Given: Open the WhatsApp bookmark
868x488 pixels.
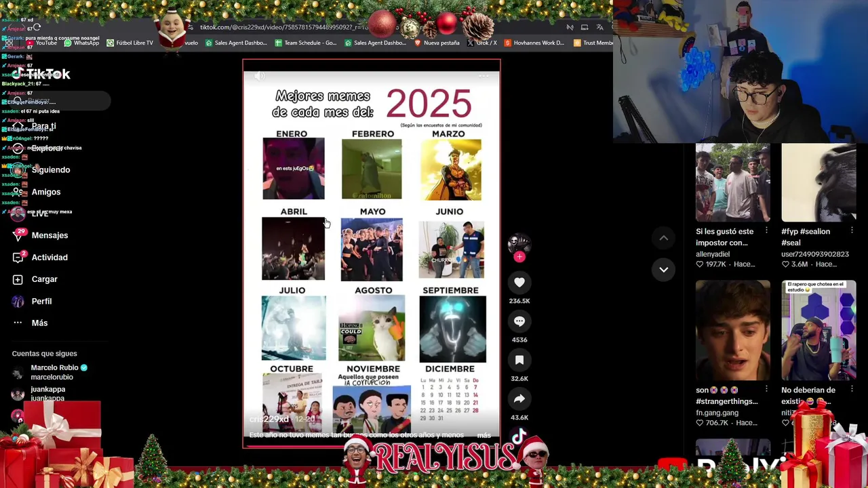Looking at the screenshot, I should tap(81, 43).
